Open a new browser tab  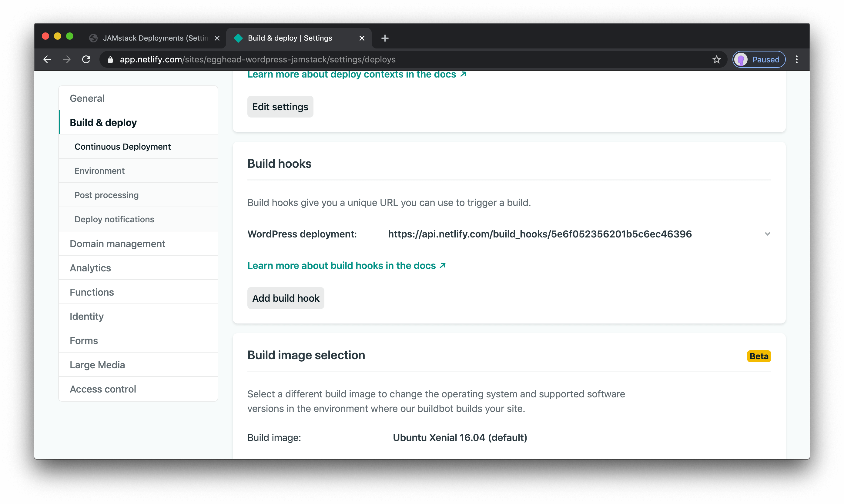coord(384,38)
